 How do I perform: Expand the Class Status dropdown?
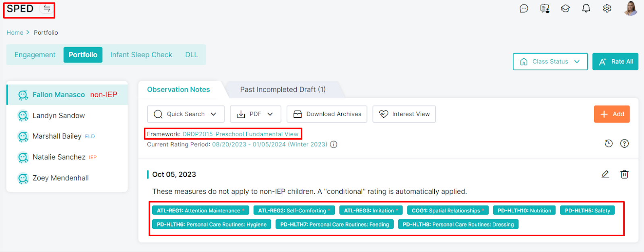pyautogui.click(x=550, y=62)
